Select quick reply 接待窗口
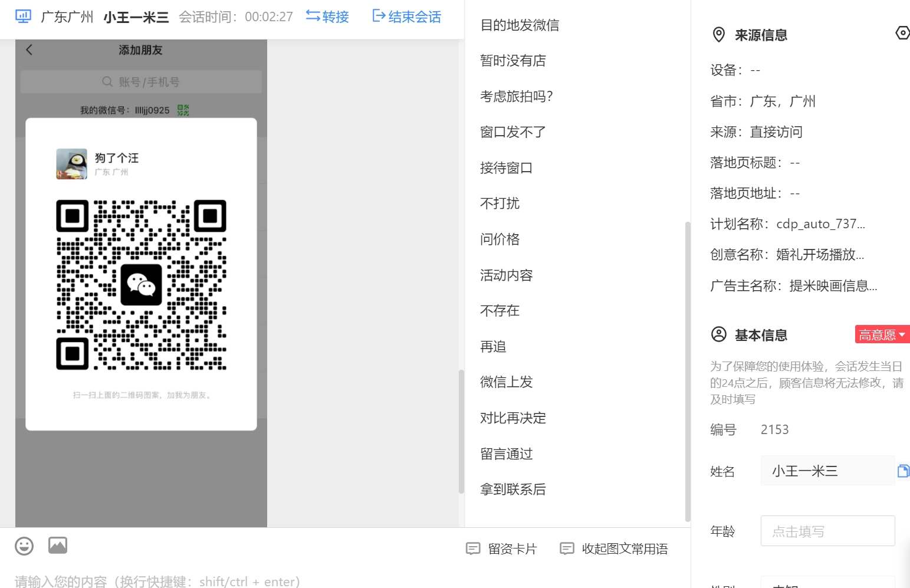 click(x=507, y=168)
